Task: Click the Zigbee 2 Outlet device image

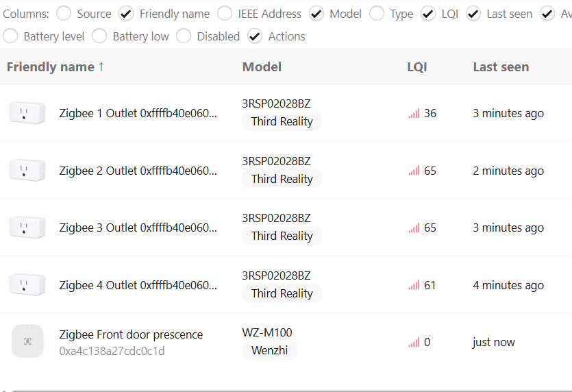Action: [x=27, y=170]
